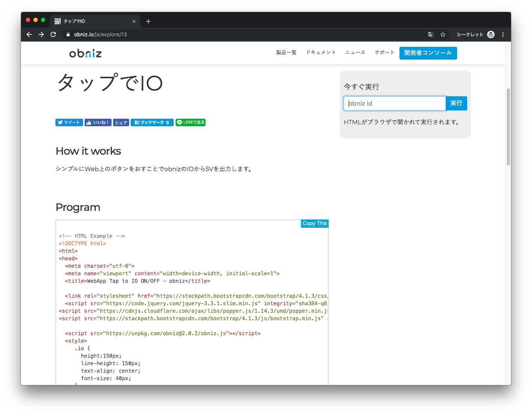Focus the obniz id input field
This screenshot has width=532, height=415.
click(395, 103)
